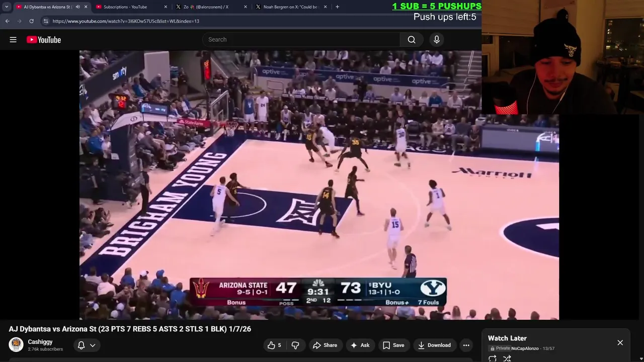Click the Ask button
The width and height of the screenshot is (644, 362).
360,345
